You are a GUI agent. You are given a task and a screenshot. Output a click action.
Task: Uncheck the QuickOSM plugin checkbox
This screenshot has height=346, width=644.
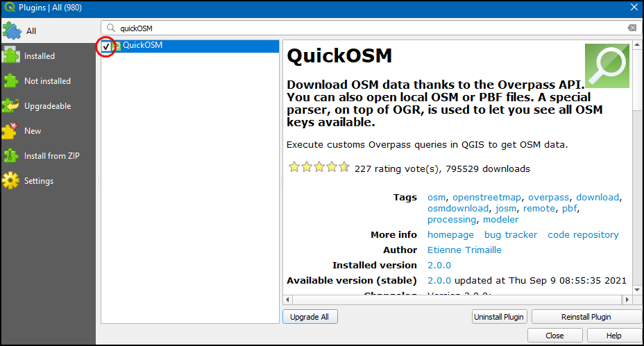point(106,46)
